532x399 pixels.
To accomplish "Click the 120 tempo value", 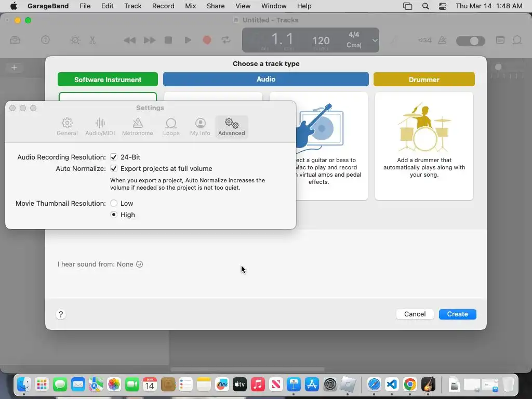I will click(321, 41).
